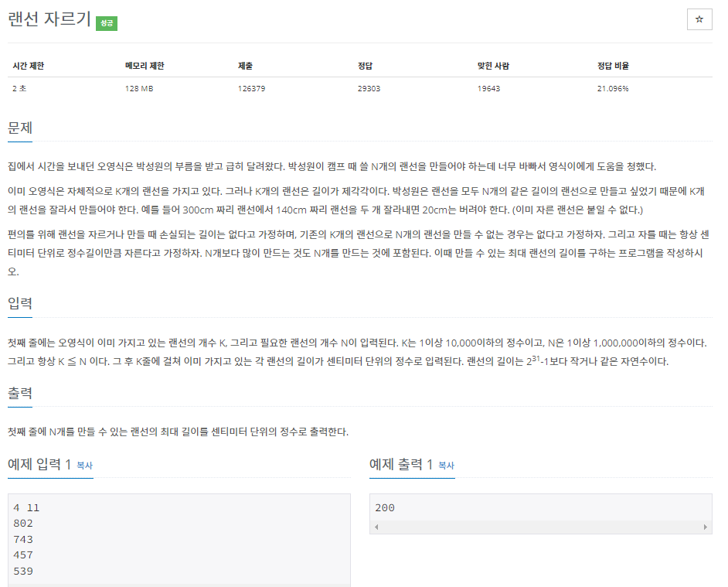728x587 pixels.
Task: Click the memory limit value 128 MB
Action: coord(139,88)
